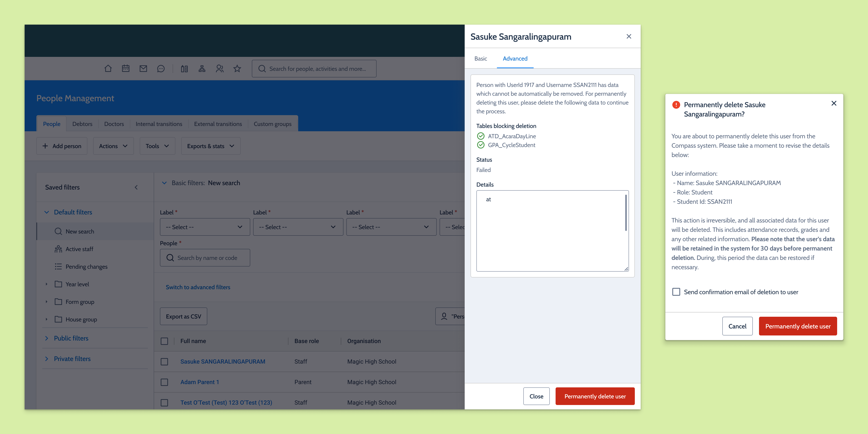Viewport: 868px width, 434px height.
Task: Open the Tools dropdown
Action: point(157,146)
